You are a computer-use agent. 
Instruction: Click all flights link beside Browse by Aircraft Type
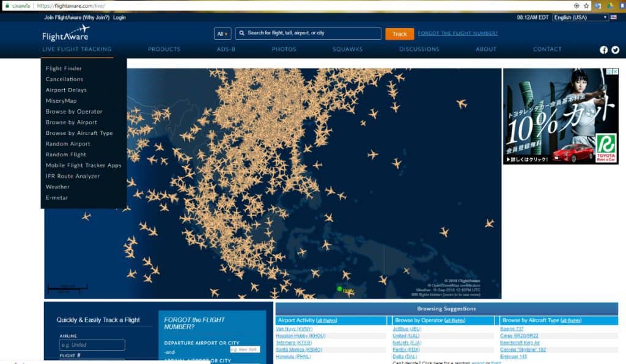[x=571, y=321]
